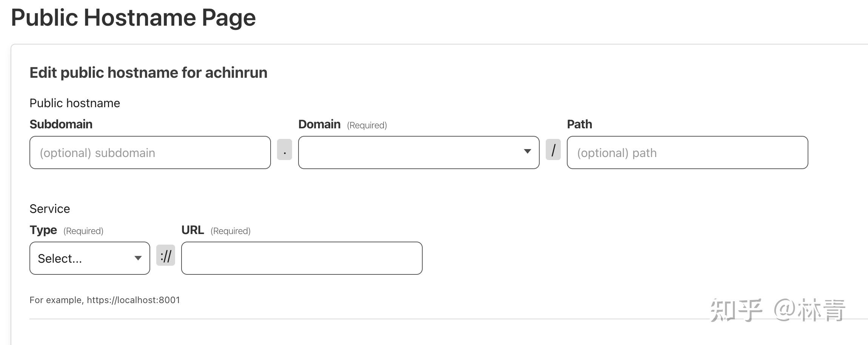Click the Public hostname label
This screenshot has height=345, width=868.
74,102
